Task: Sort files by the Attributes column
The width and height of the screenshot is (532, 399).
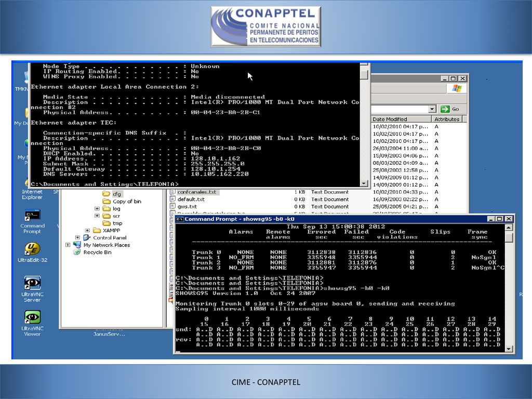Action: (447, 119)
